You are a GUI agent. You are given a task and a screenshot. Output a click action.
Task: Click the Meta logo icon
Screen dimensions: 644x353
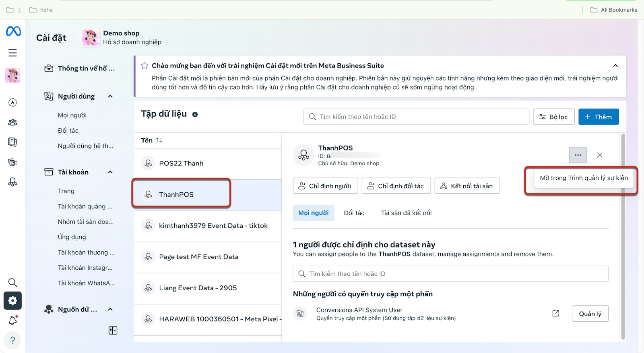coord(13,31)
